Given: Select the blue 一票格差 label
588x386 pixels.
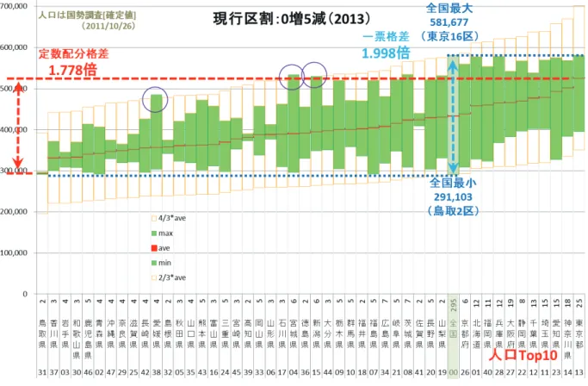Looking at the screenshot, I should click(386, 37).
